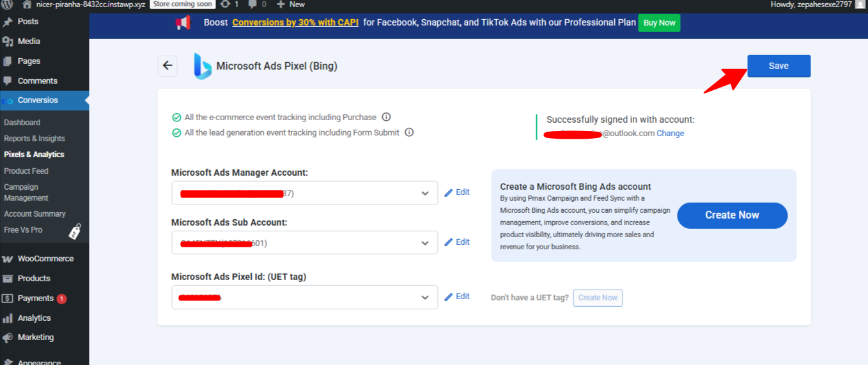Open the comments bubble icon in admin bar
Image resolution: width=868 pixels, height=365 pixels.
tap(252, 4)
